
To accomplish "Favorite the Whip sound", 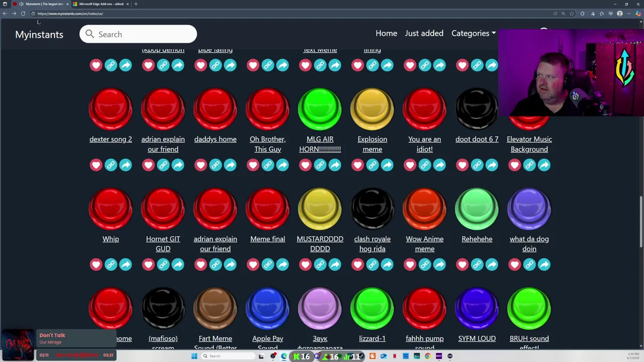I will [96, 264].
